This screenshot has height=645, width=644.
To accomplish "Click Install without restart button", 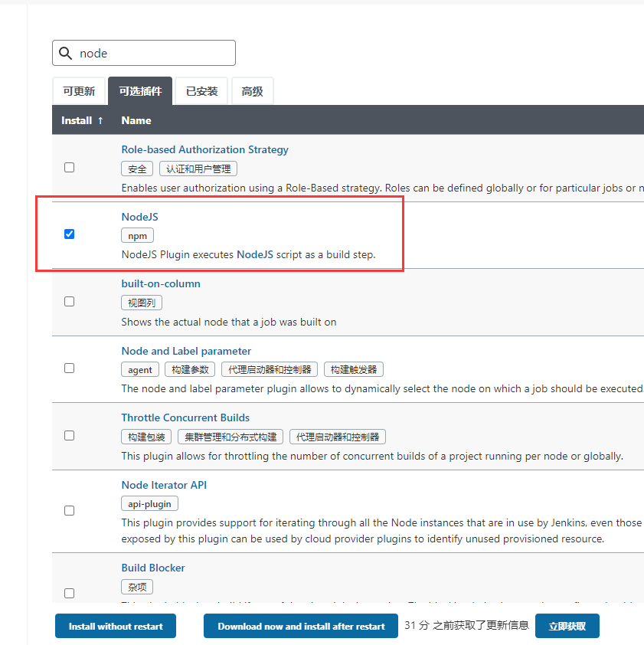I will pyautogui.click(x=116, y=626).
